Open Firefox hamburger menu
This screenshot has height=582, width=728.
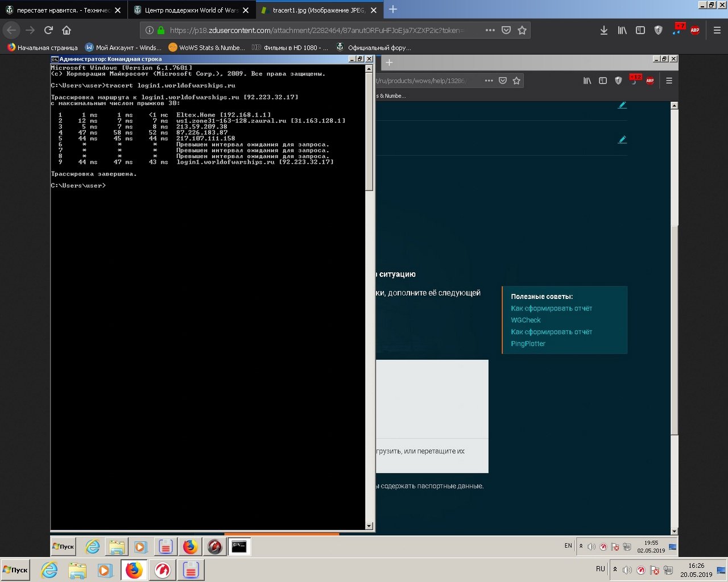[x=717, y=30]
